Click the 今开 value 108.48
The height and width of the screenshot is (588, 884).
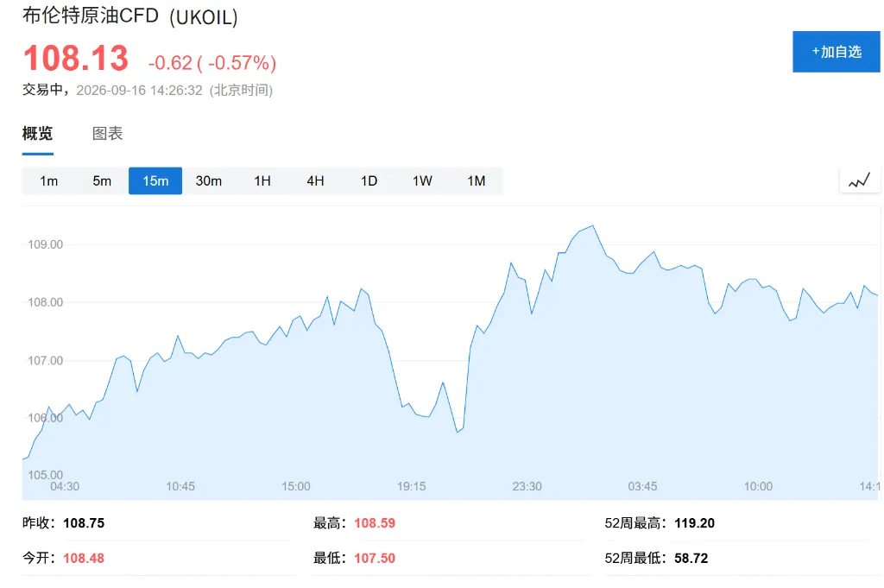pos(84,558)
